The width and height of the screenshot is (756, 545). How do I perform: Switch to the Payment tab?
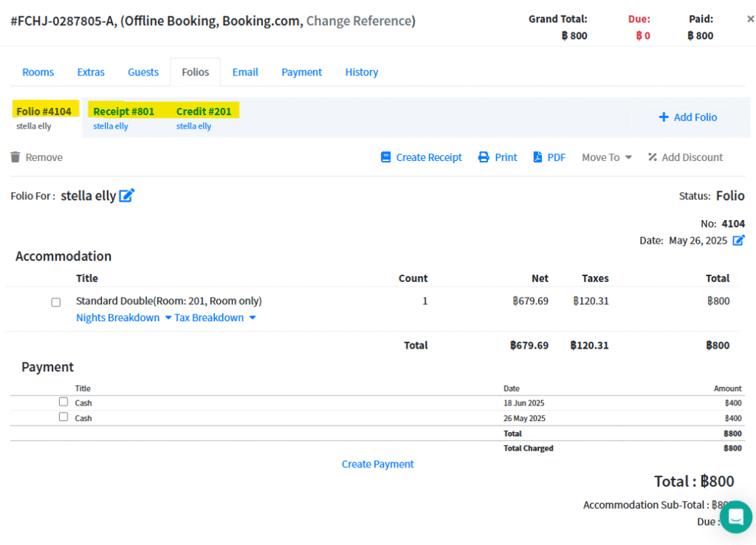click(301, 72)
